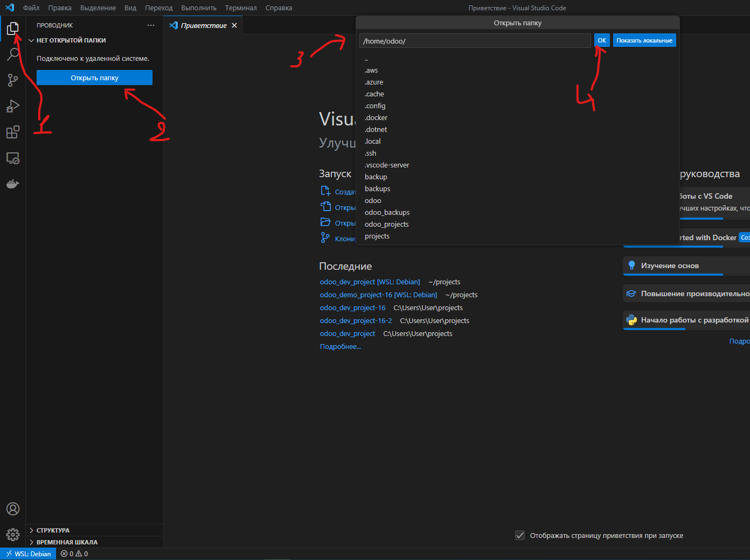Close the Приветствие tab
The height and width of the screenshot is (560, 750).
234,25
